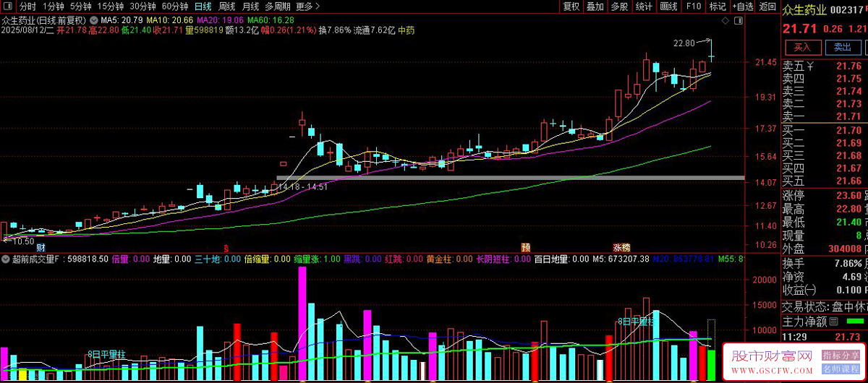This screenshot has height=383, width=868.
Task: Switch to 分时 intraday view
Action: 27,7
